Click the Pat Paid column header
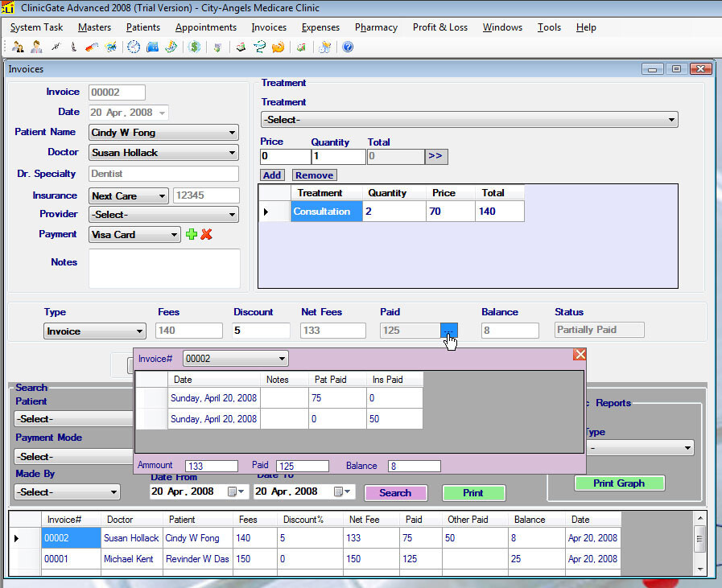Viewport: 722px width, 588px height. click(x=337, y=380)
